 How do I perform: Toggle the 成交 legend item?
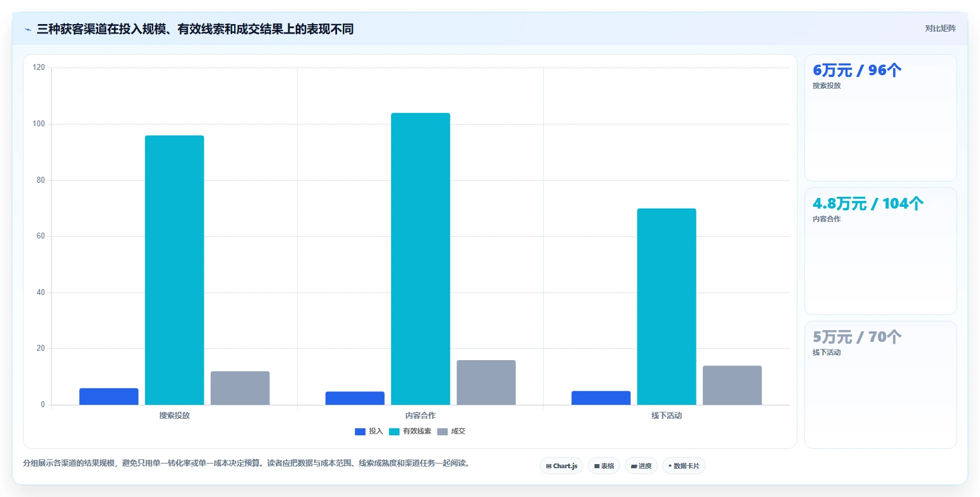pyautogui.click(x=451, y=431)
